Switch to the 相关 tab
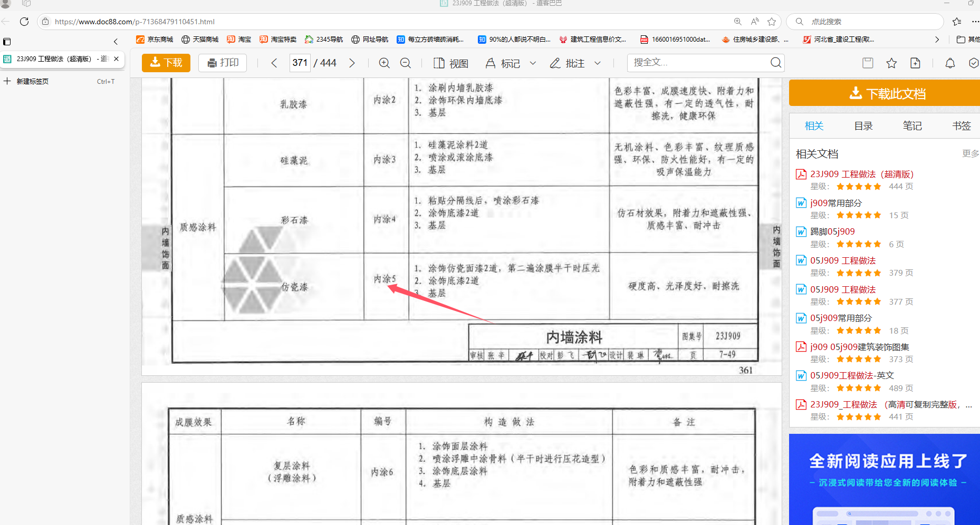The width and height of the screenshot is (980, 525). click(814, 125)
